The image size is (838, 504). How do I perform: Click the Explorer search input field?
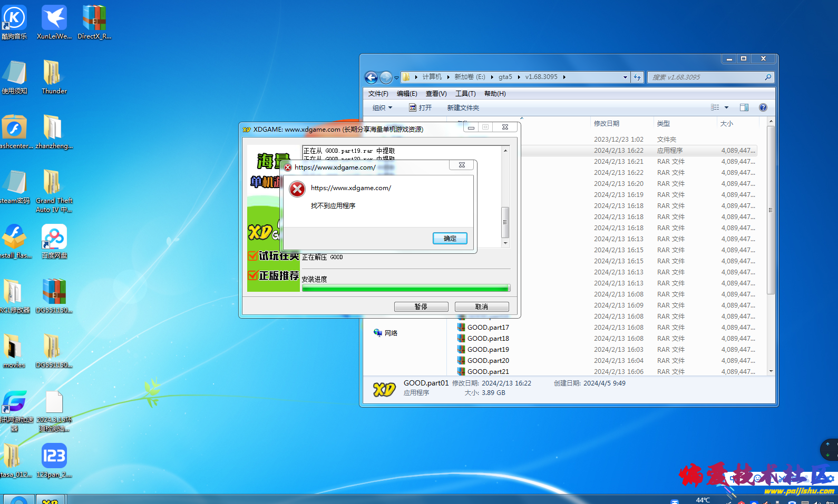[x=706, y=77]
